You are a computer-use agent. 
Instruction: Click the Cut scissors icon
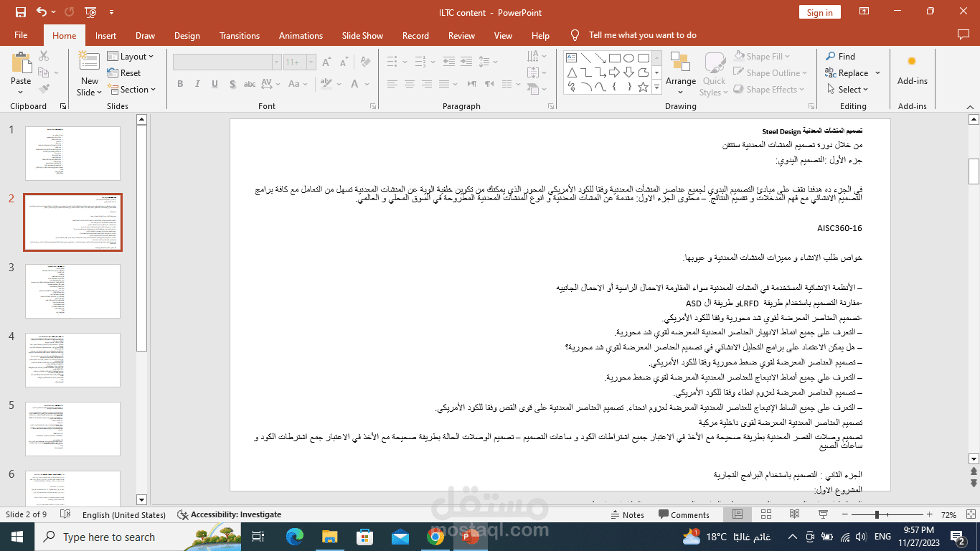coord(44,56)
